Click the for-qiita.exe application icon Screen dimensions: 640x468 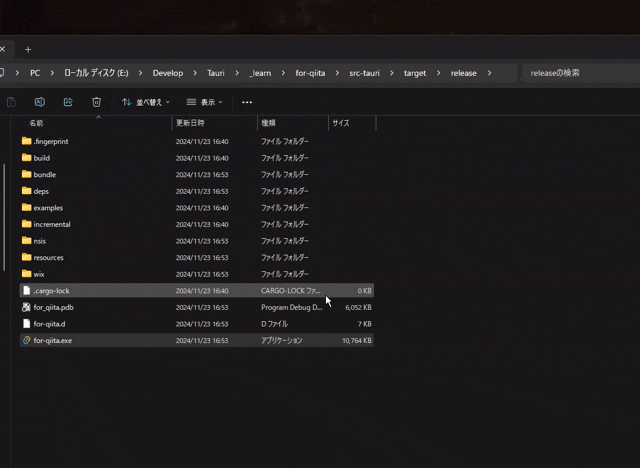point(27,340)
